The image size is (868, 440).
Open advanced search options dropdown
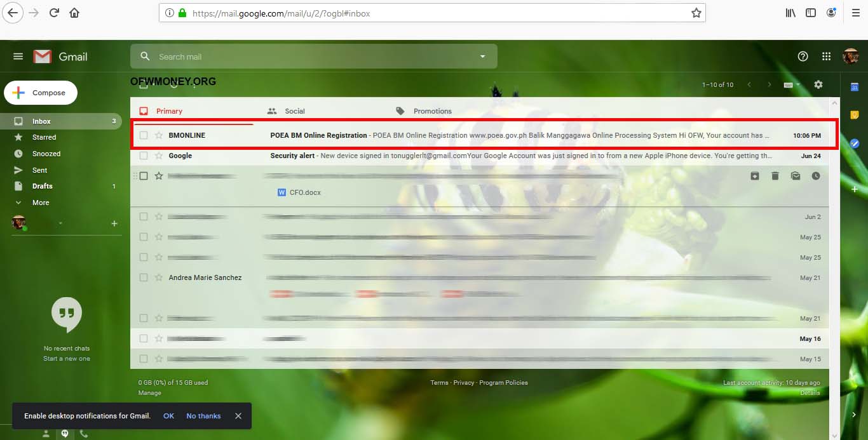[482, 56]
